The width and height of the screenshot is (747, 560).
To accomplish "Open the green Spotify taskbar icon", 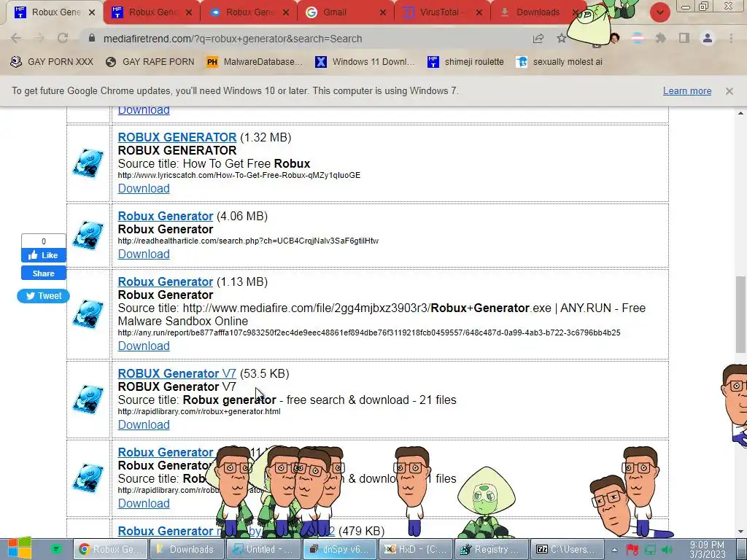I will [55, 549].
